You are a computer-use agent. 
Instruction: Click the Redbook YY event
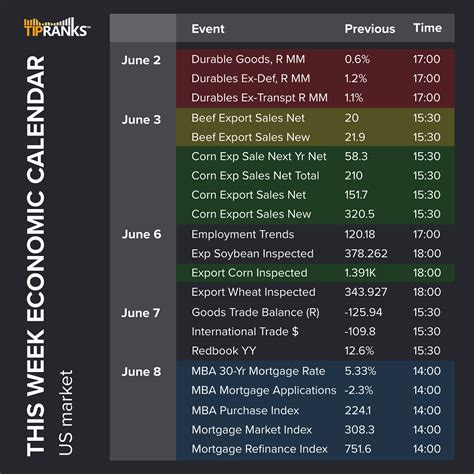click(224, 351)
